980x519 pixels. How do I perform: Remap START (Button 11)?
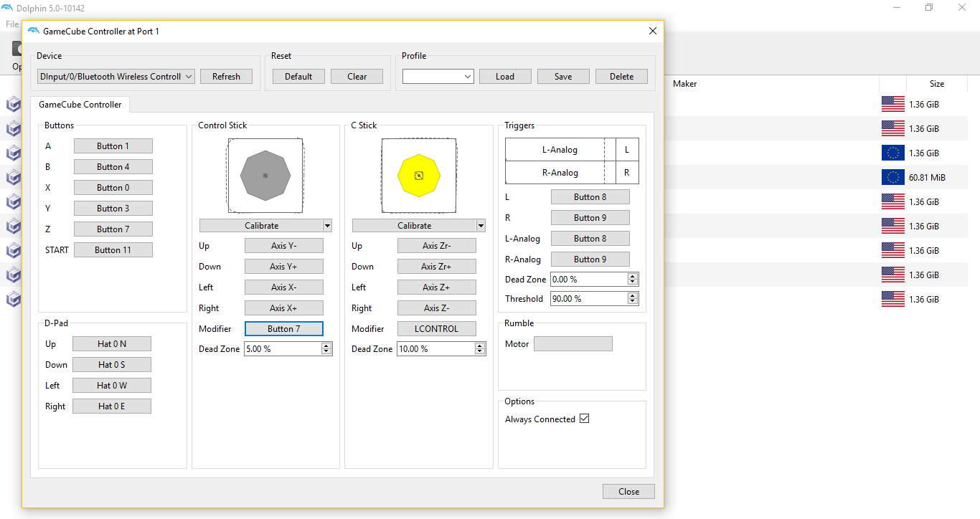pos(113,249)
